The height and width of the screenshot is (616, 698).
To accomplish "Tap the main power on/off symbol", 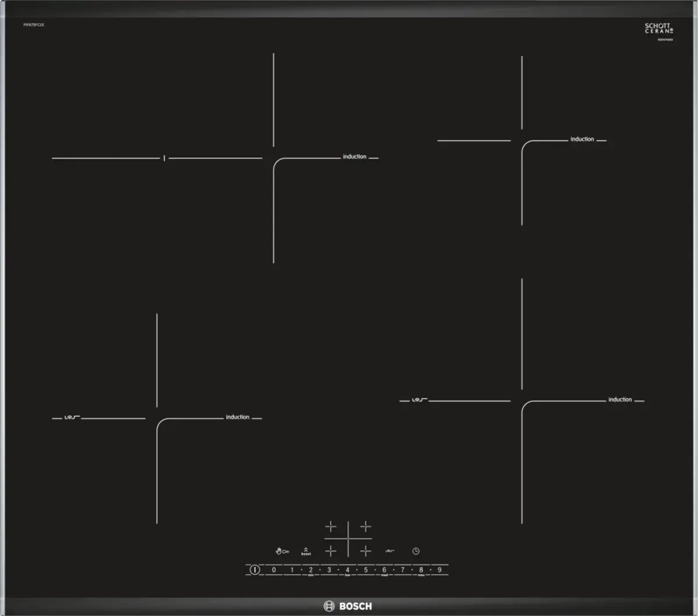I will [255, 570].
